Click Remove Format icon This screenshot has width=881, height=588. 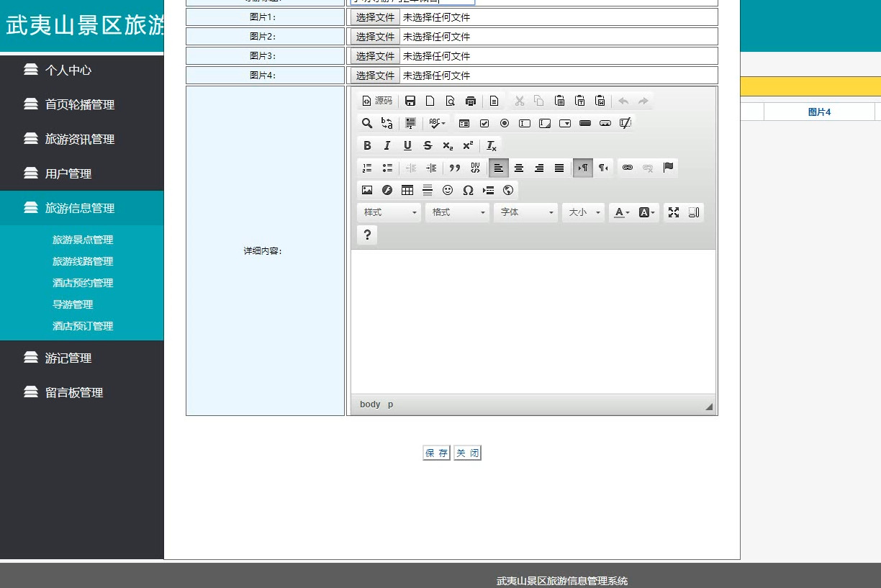pyautogui.click(x=491, y=145)
